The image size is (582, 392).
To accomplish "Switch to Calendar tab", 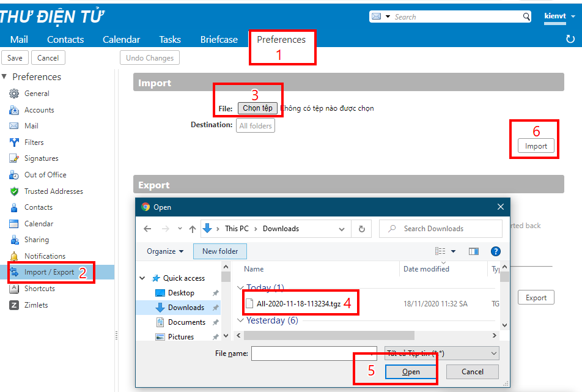I will pos(122,39).
